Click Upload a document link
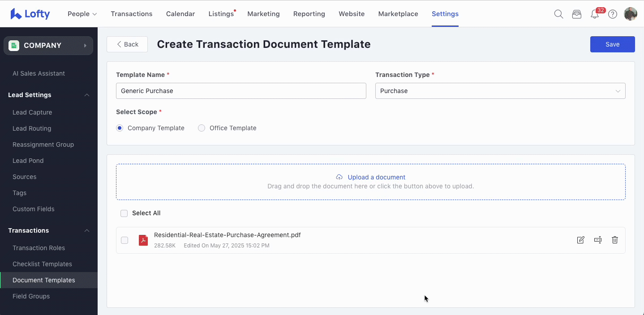 (377, 177)
